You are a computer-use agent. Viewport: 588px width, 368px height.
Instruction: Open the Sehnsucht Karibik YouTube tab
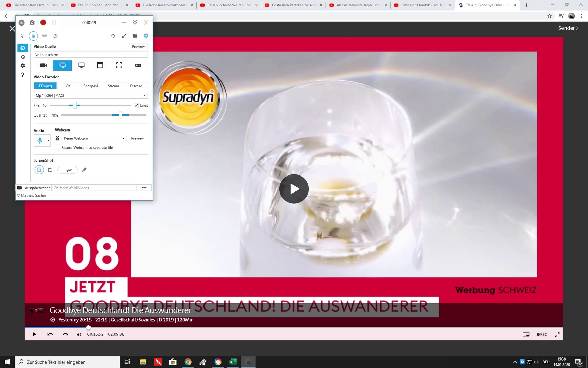point(423,5)
